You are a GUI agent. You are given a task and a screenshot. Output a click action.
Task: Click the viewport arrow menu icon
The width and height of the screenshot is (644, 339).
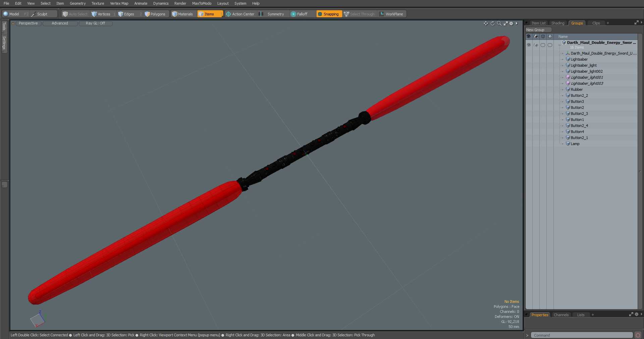coord(517,23)
